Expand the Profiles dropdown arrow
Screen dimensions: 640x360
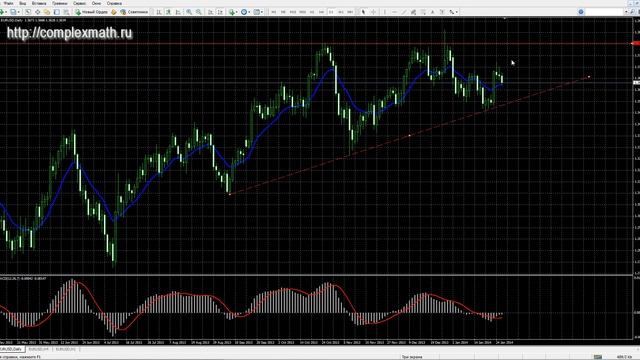(x=19, y=12)
